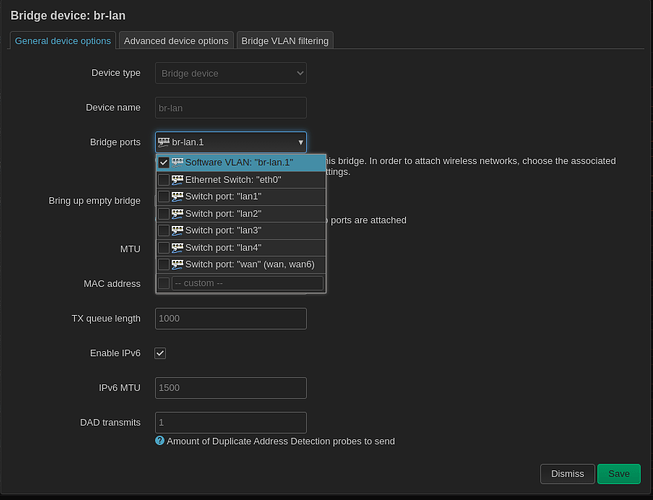Click the help icon for DAD transmits hint

tap(160, 440)
